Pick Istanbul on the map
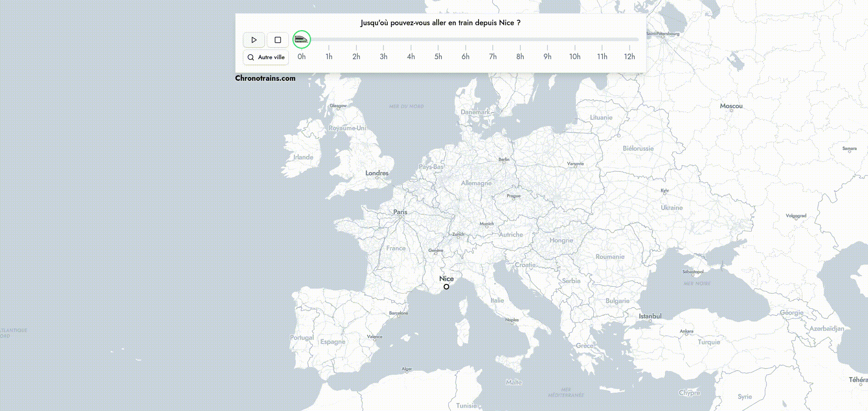 (650, 317)
